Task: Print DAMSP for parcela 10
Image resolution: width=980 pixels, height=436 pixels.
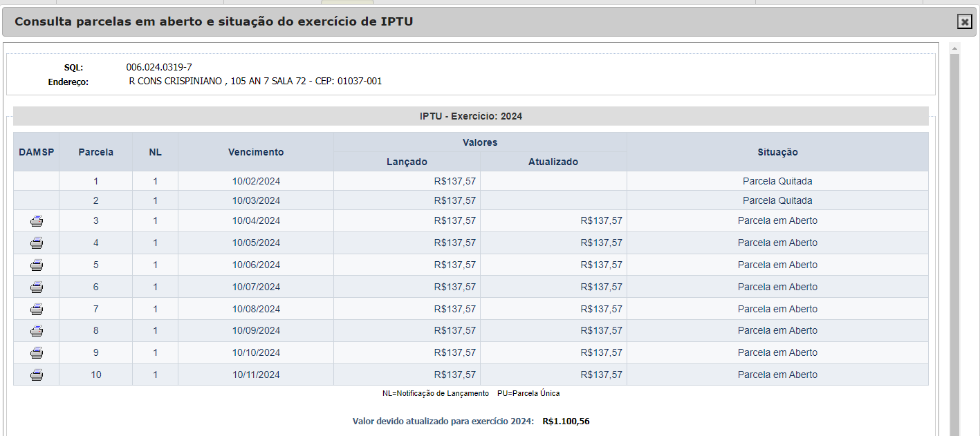Action: point(37,375)
